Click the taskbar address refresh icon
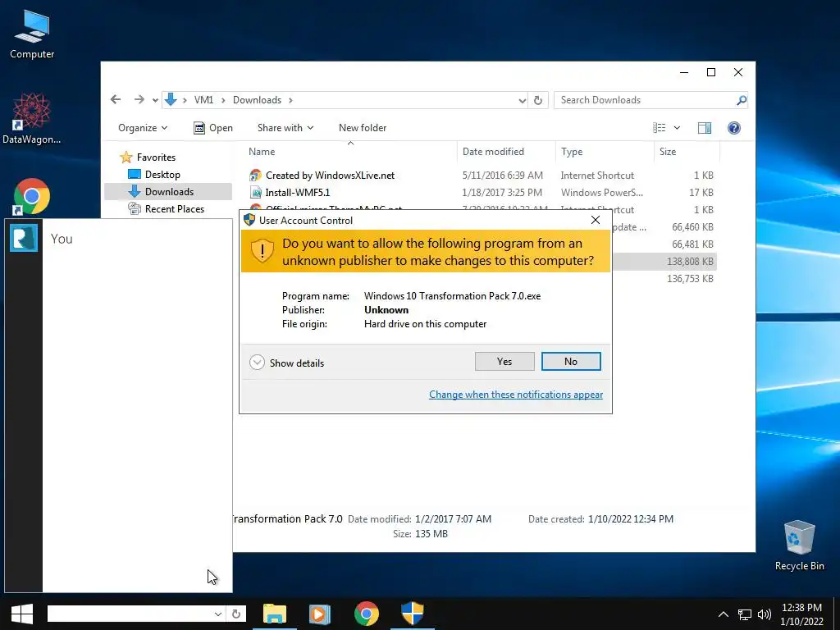Image resolution: width=840 pixels, height=630 pixels. tap(235, 614)
